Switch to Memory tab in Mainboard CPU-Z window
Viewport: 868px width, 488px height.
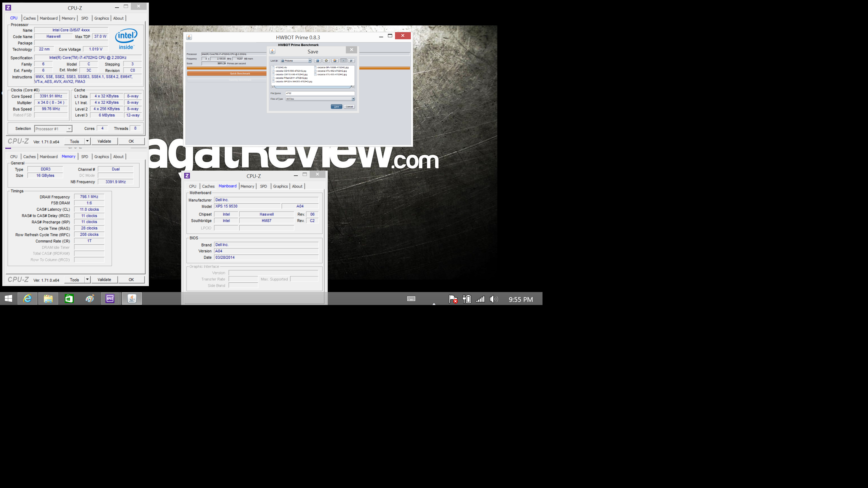click(247, 186)
